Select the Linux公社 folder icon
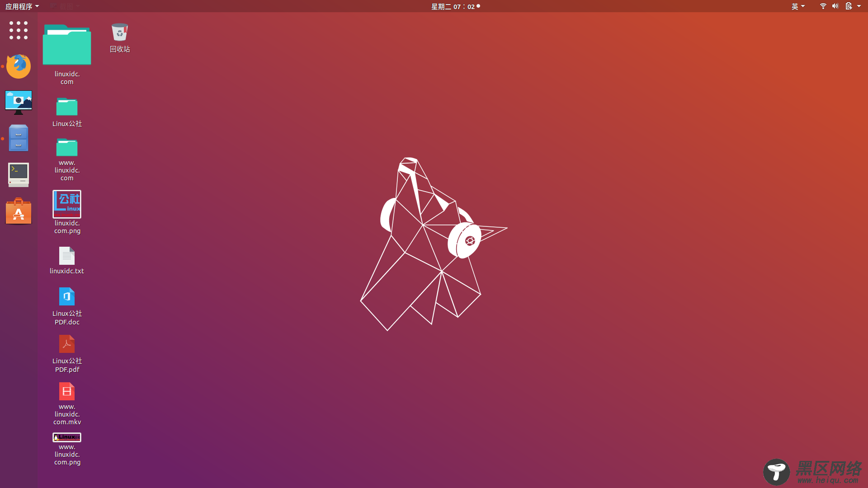This screenshot has width=868, height=488. [67, 107]
